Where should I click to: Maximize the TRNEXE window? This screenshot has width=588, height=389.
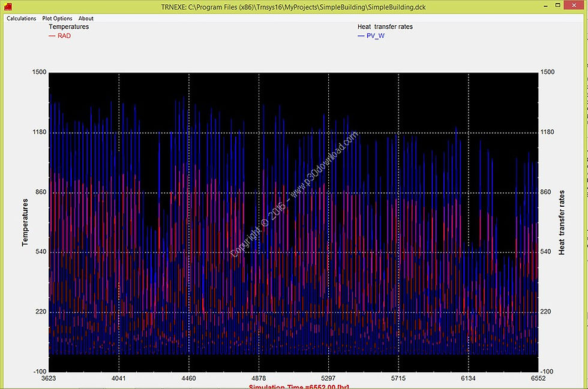558,5
